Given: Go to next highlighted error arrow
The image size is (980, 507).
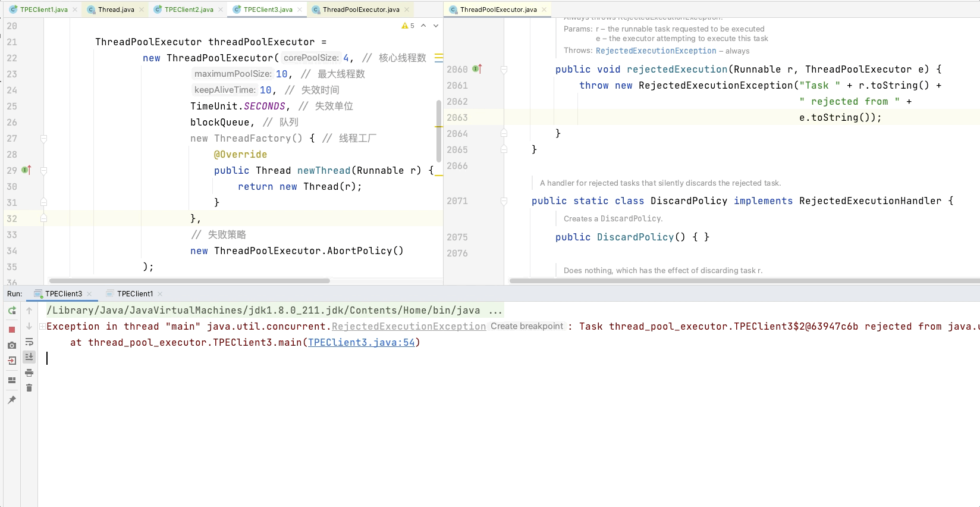Looking at the screenshot, I should (436, 26).
